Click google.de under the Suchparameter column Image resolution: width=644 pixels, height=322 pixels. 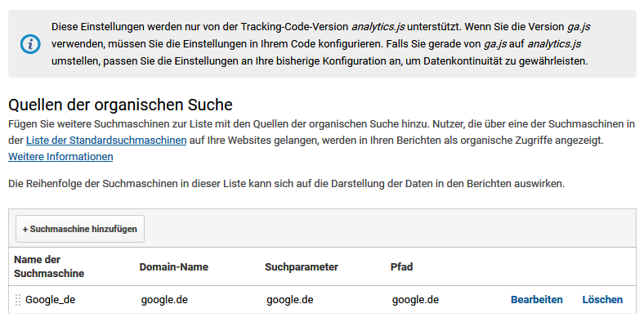[290, 300]
